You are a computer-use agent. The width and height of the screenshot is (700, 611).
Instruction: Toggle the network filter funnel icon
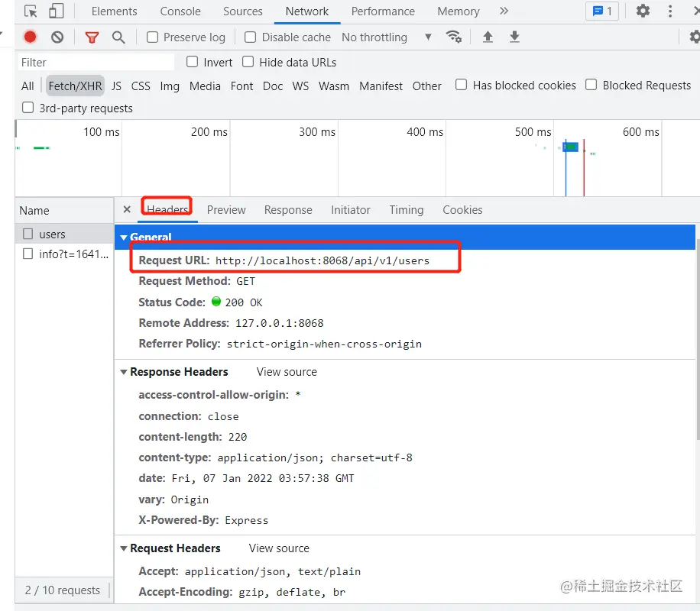click(92, 37)
